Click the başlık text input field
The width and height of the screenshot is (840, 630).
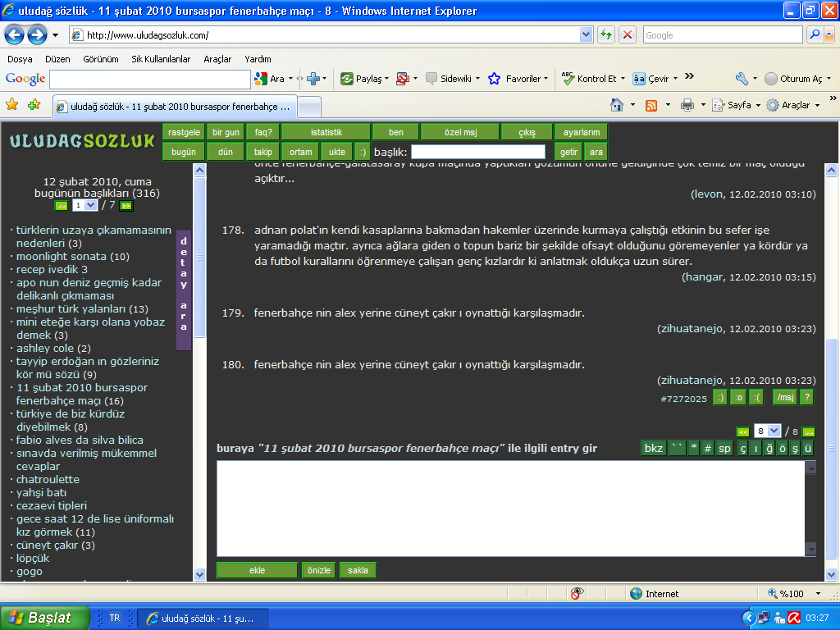click(478, 152)
